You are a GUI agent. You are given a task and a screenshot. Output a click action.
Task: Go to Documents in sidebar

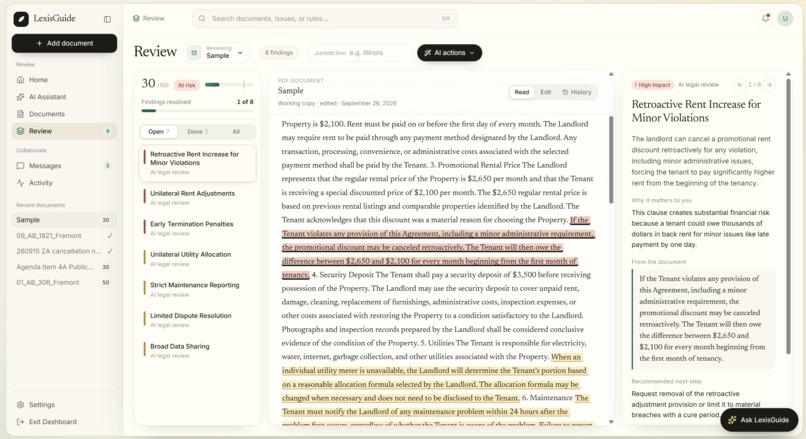point(64,114)
